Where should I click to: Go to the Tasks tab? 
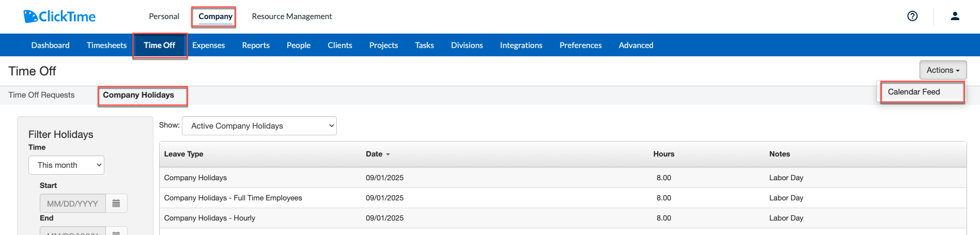click(x=424, y=45)
